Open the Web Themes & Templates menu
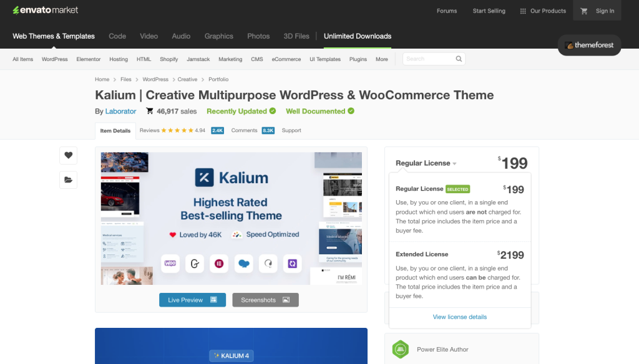 click(53, 36)
